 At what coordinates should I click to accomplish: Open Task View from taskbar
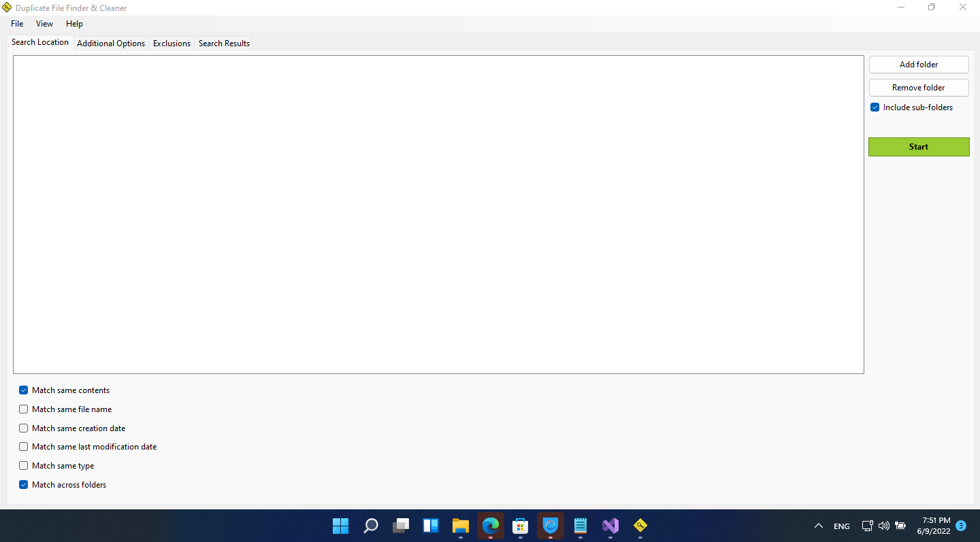401,526
